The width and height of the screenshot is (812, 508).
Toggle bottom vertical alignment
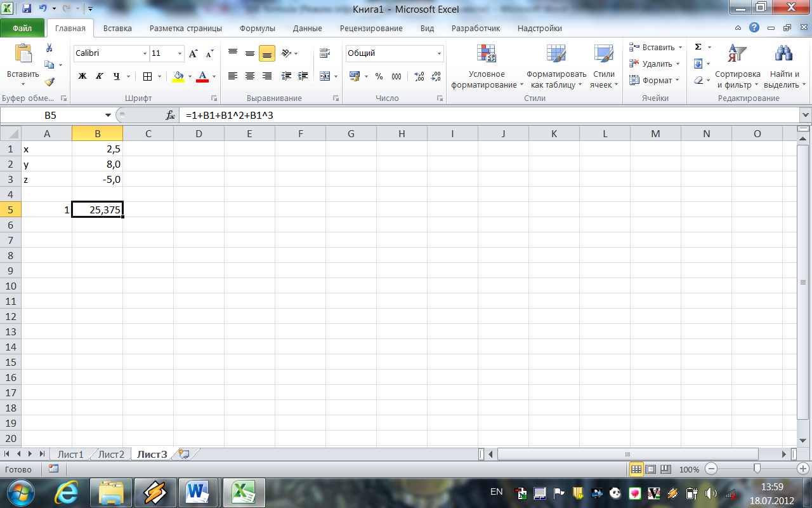tap(267, 53)
